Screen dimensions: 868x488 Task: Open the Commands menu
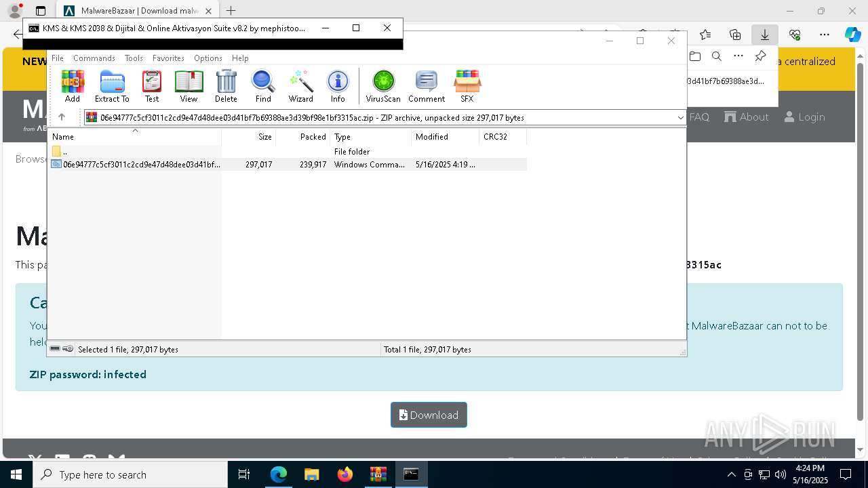94,58
